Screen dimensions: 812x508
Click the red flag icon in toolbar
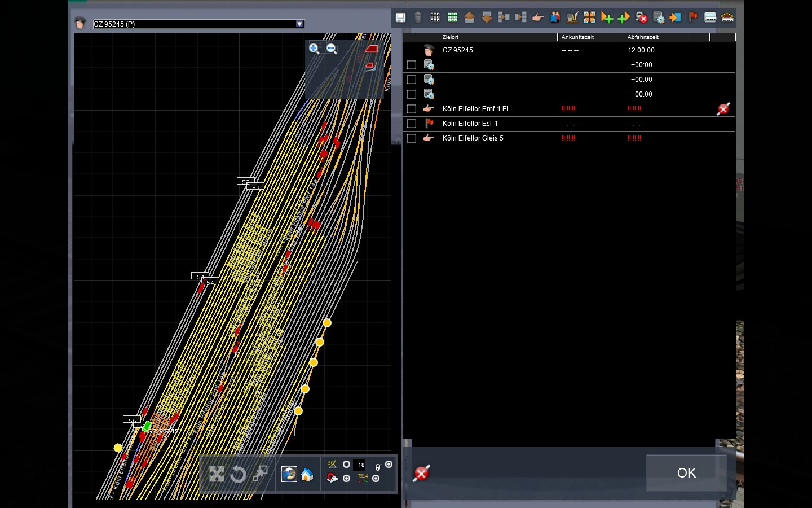point(693,17)
